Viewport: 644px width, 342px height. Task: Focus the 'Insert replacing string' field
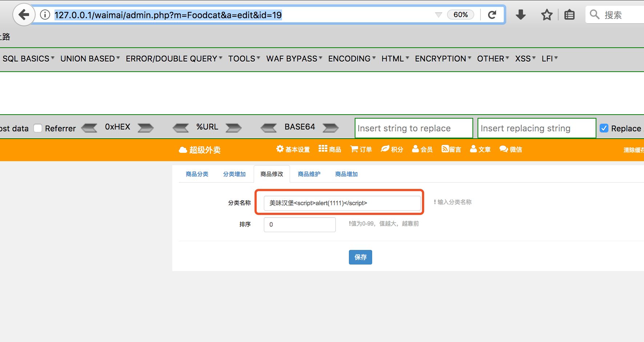[537, 128]
